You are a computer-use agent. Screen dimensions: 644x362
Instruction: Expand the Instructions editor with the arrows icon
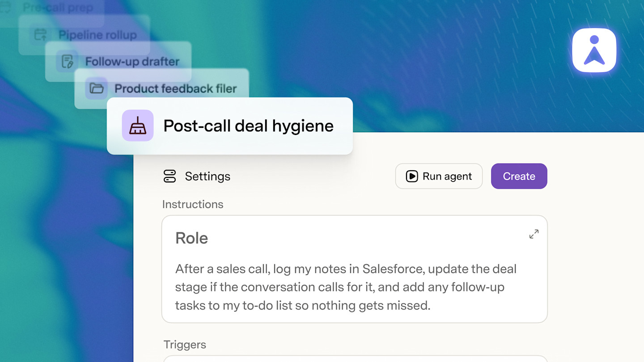[534, 234]
